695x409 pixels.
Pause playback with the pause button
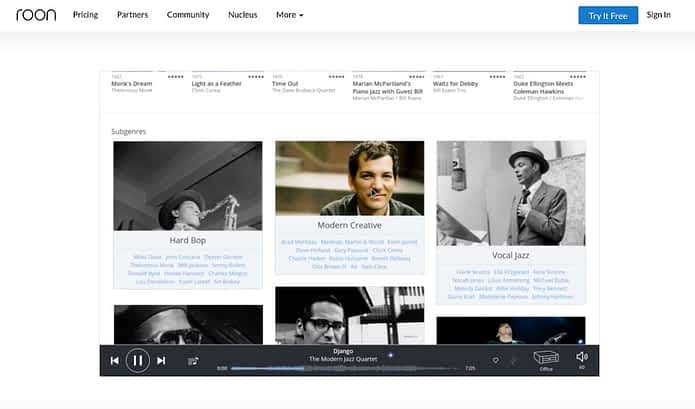click(x=137, y=361)
